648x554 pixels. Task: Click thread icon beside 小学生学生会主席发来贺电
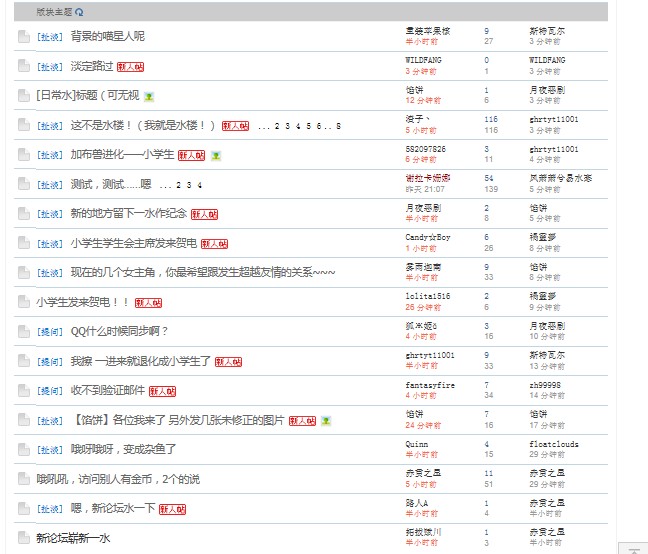pyautogui.click(x=24, y=243)
